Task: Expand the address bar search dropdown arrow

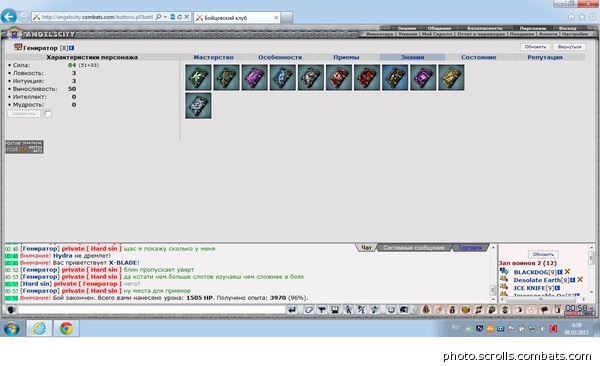Action: tap(165, 17)
